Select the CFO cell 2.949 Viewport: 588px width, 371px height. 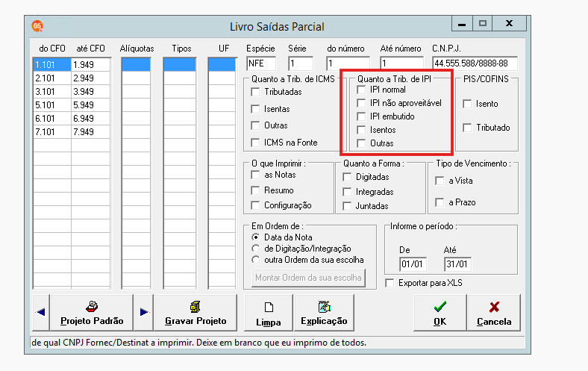[91, 78]
